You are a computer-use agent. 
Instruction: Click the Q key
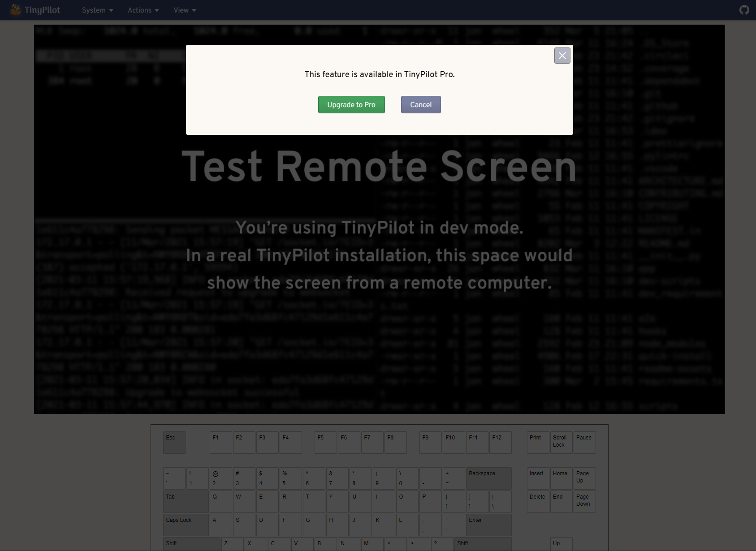click(x=221, y=502)
